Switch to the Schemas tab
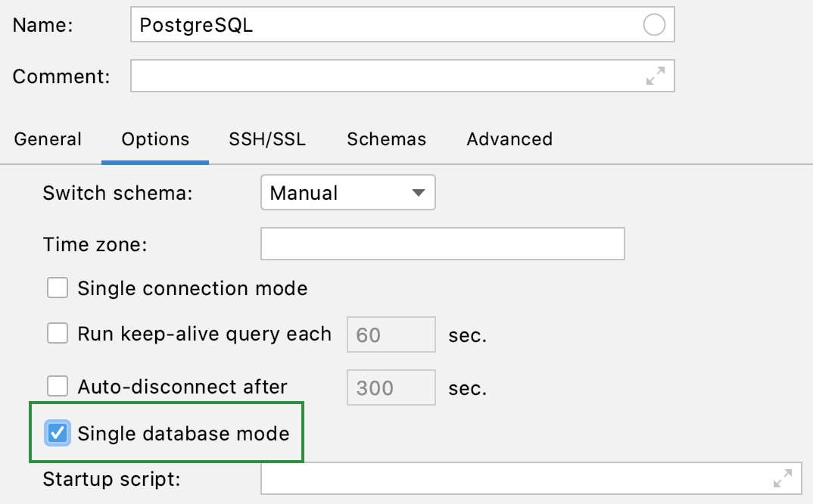 click(x=386, y=139)
